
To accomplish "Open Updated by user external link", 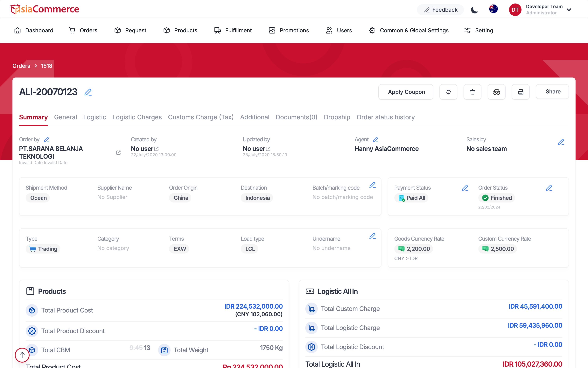I will tap(268, 148).
